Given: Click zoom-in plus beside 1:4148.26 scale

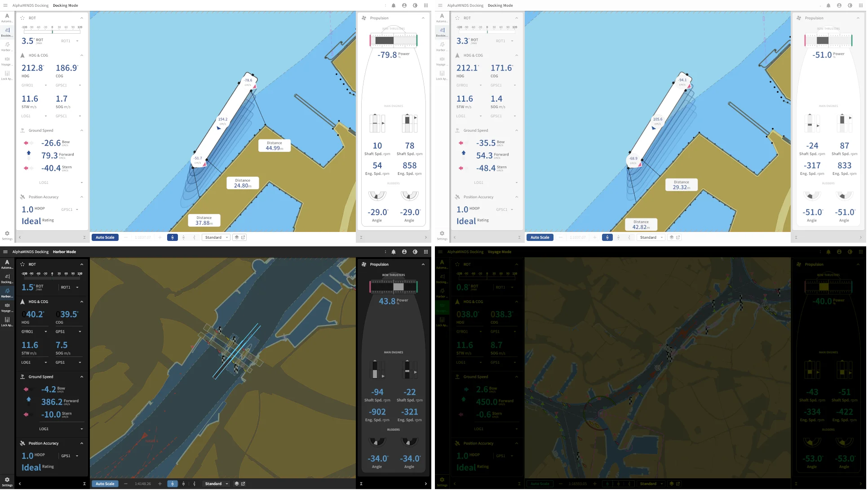Looking at the screenshot, I should 160,484.
